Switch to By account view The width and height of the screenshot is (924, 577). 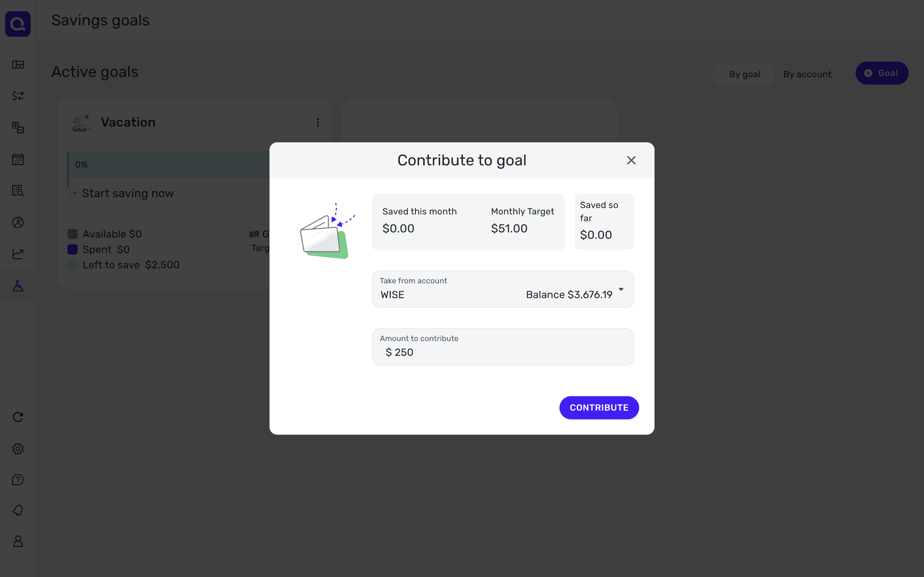point(807,74)
